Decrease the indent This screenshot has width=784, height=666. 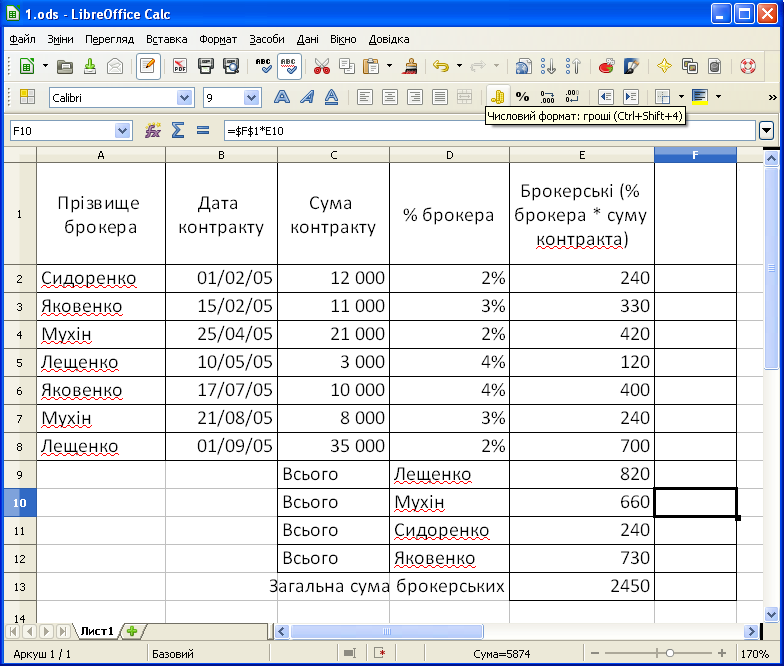click(x=606, y=97)
